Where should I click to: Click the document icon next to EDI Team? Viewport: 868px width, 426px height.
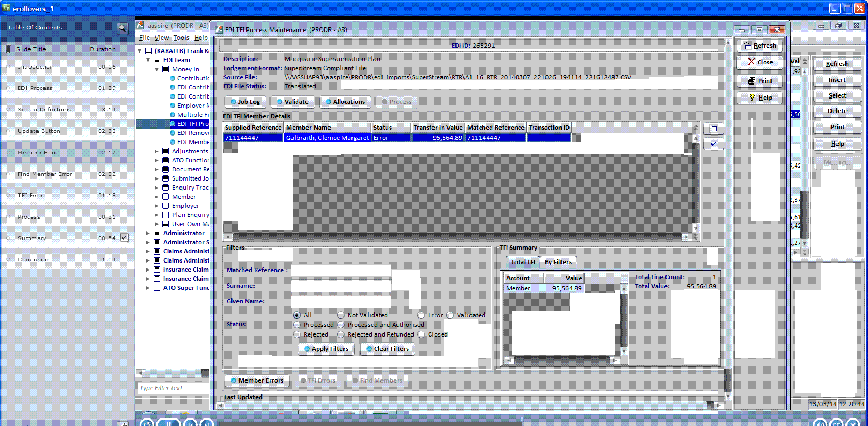point(157,60)
